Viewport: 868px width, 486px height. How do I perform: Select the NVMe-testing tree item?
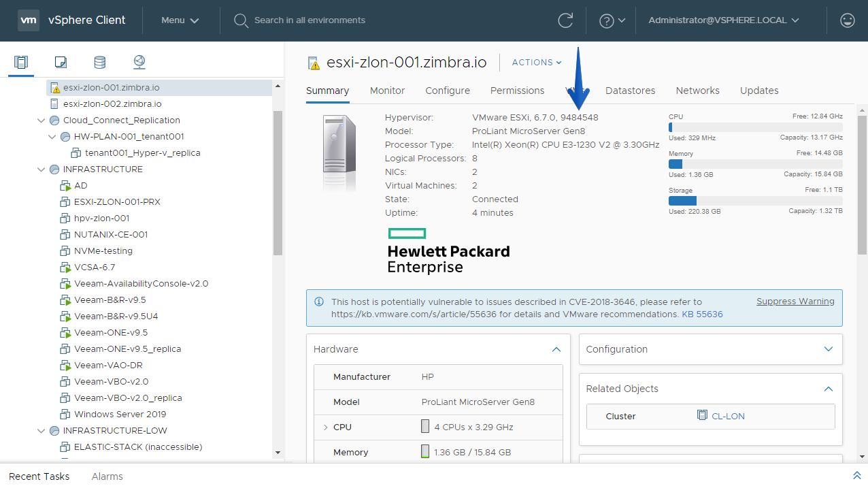(x=103, y=251)
